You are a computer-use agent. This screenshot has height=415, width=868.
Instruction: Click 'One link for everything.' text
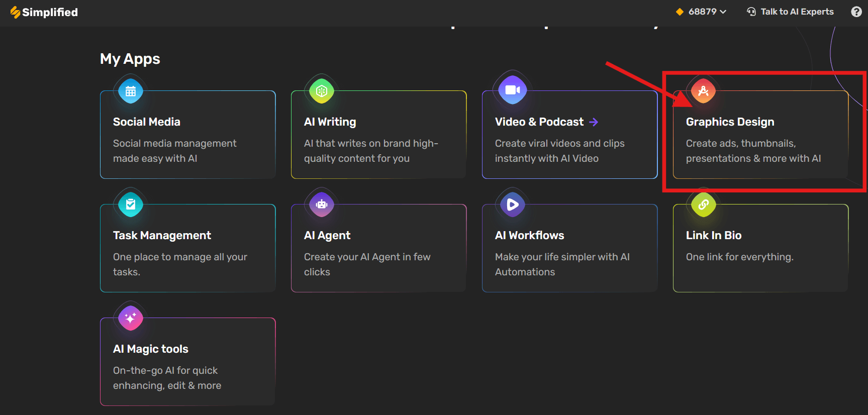[x=740, y=257]
